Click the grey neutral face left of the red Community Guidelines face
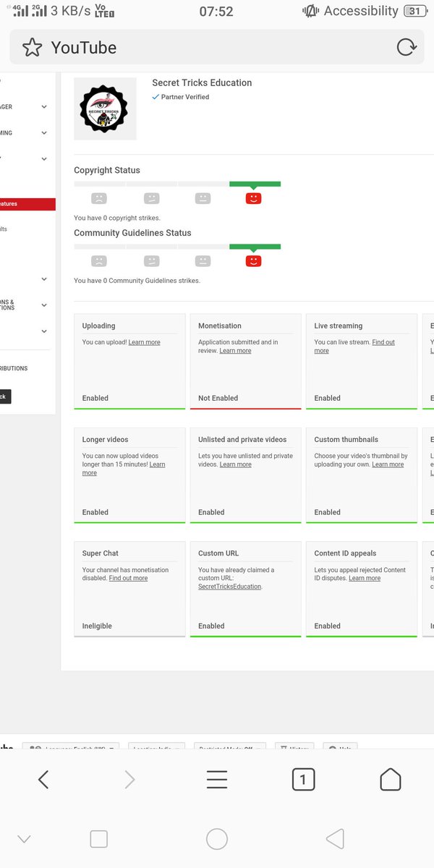This screenshot has height=868, width=434. [x=203, y=261]
